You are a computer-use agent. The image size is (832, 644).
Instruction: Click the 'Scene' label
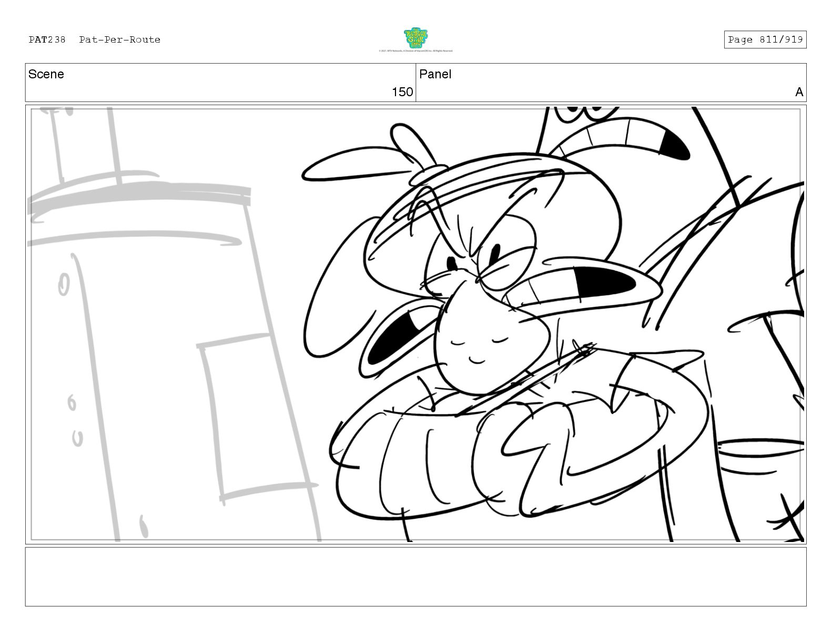(x=46, y=74)
